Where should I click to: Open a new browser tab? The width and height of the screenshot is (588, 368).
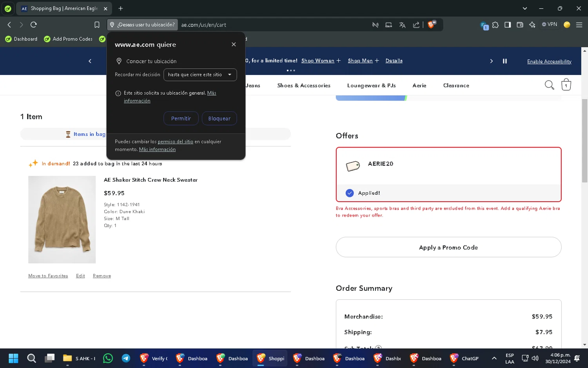click(x=121, y=8)
